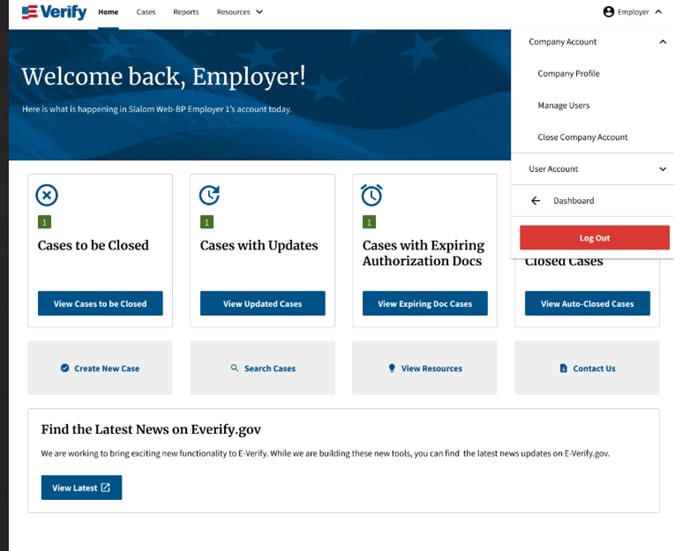Open the View Resources tile
This screenshot has height=551, width=698.
coord(425,368)
